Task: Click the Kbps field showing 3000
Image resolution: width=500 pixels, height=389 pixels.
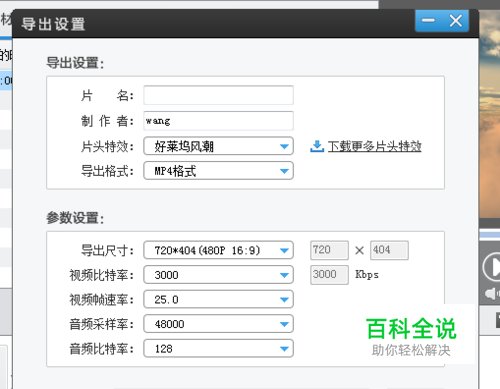Action: point(329,275)
